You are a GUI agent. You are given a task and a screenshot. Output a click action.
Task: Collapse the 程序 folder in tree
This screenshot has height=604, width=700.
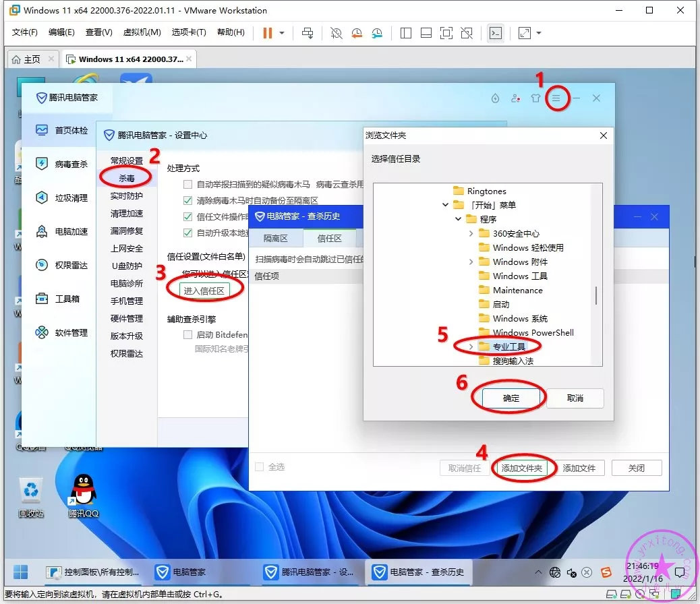[458, 219]
